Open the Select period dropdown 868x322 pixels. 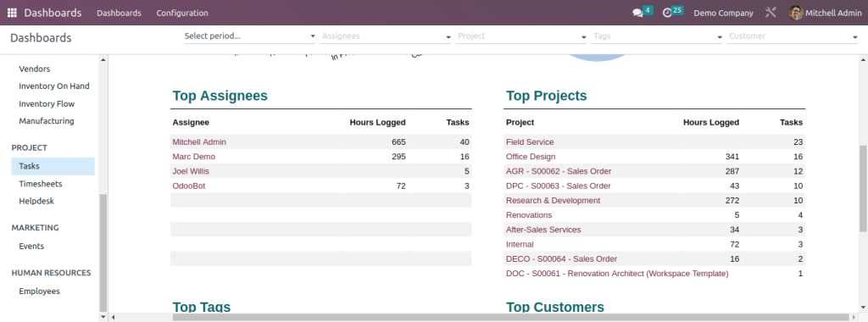click(249, 36)
